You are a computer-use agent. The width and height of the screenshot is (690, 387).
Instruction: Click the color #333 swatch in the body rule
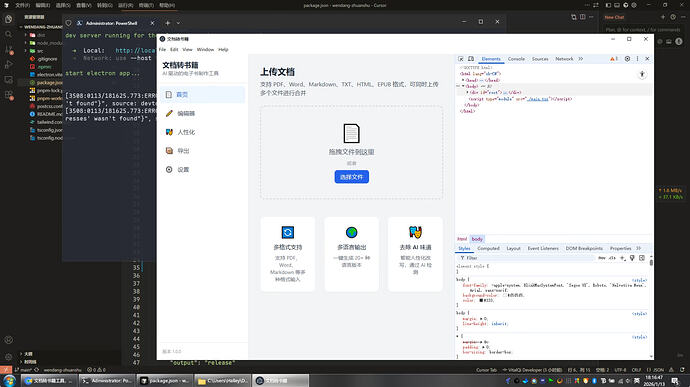(481, 300)
